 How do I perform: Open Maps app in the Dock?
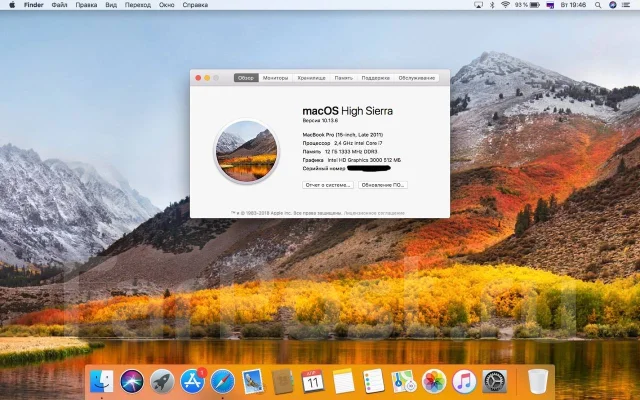404,381
